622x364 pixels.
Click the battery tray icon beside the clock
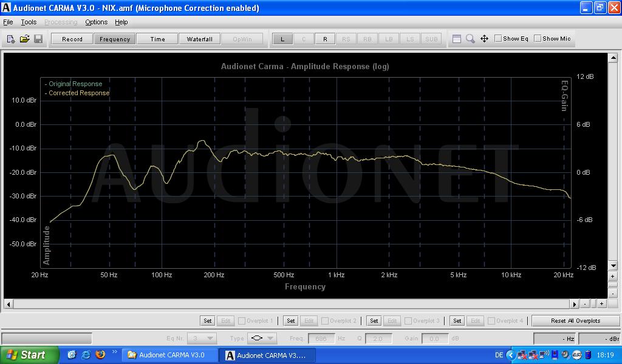[x=588, y=355]
